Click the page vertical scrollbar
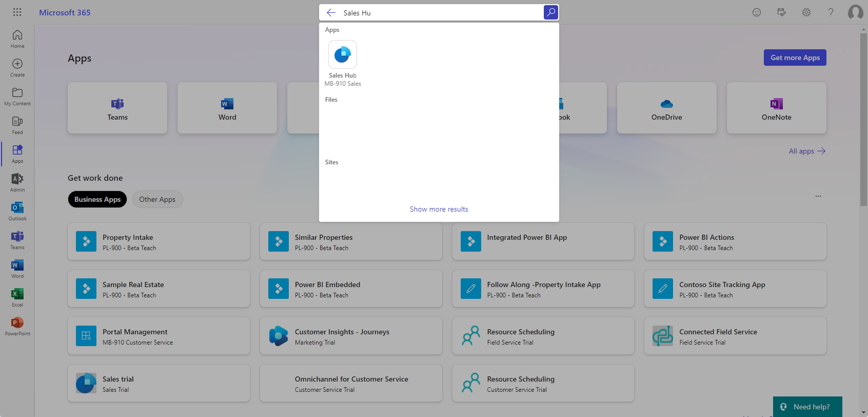Screen dimensions: 868x417 click(863, 119)
